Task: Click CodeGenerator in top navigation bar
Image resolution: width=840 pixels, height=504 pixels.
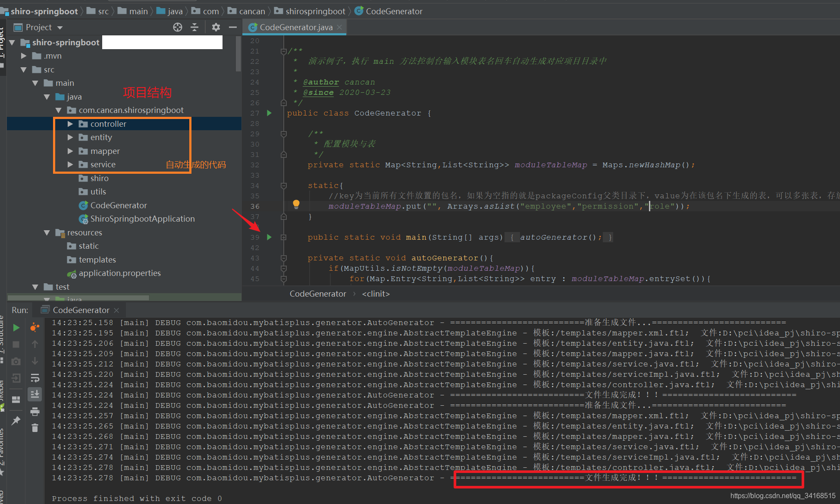Action: pos(394,11)
